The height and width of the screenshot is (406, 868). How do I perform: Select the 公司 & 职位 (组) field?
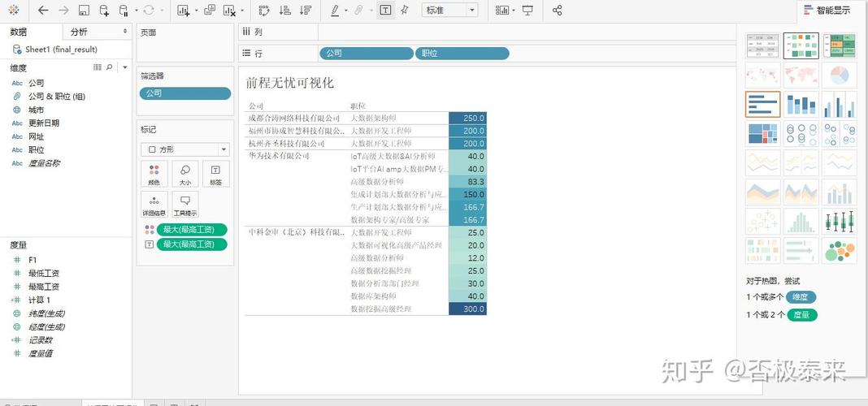(56, 97)
